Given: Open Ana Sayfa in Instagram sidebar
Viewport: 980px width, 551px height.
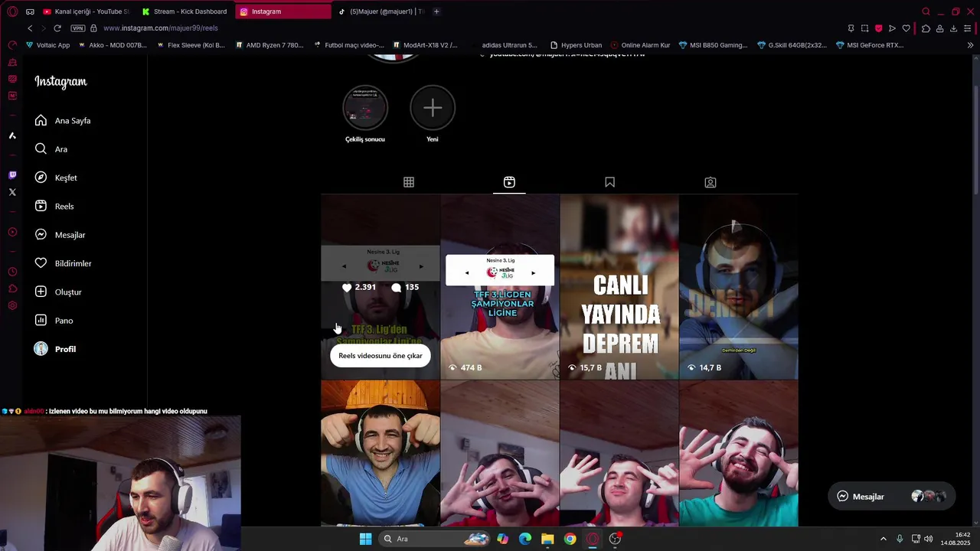Looking at the screenshot, I should pyautogui.click(x=63, y=120).
